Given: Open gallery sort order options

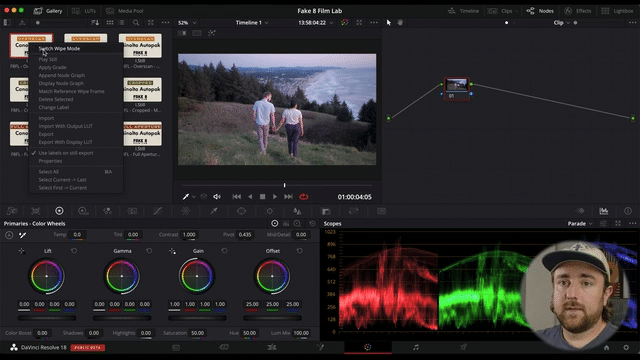Looking at the screenshot, I should [95, 23].
